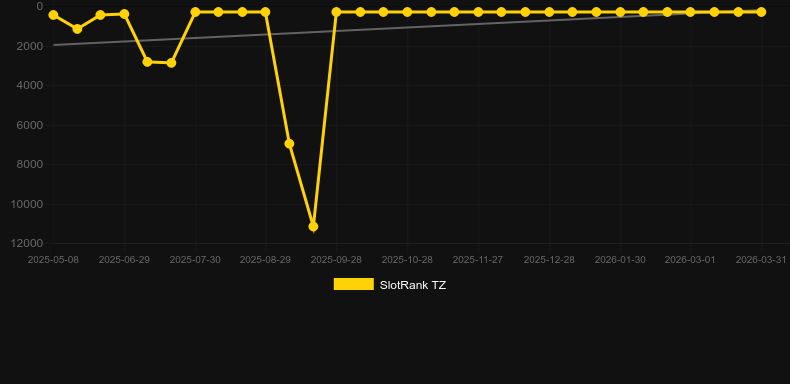
Task: Click the 10000 y-axis label
Action: tap(27, 204)
